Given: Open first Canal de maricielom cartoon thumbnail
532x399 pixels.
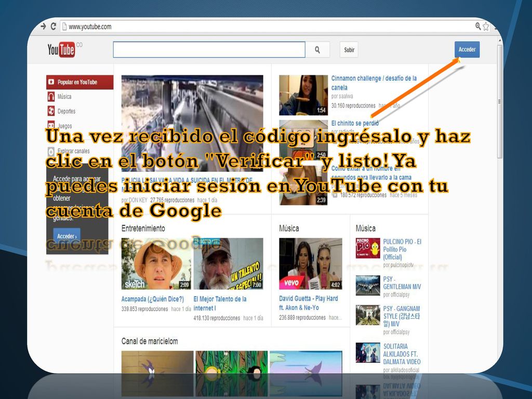Looking at the screenshot, I should 157,362.
